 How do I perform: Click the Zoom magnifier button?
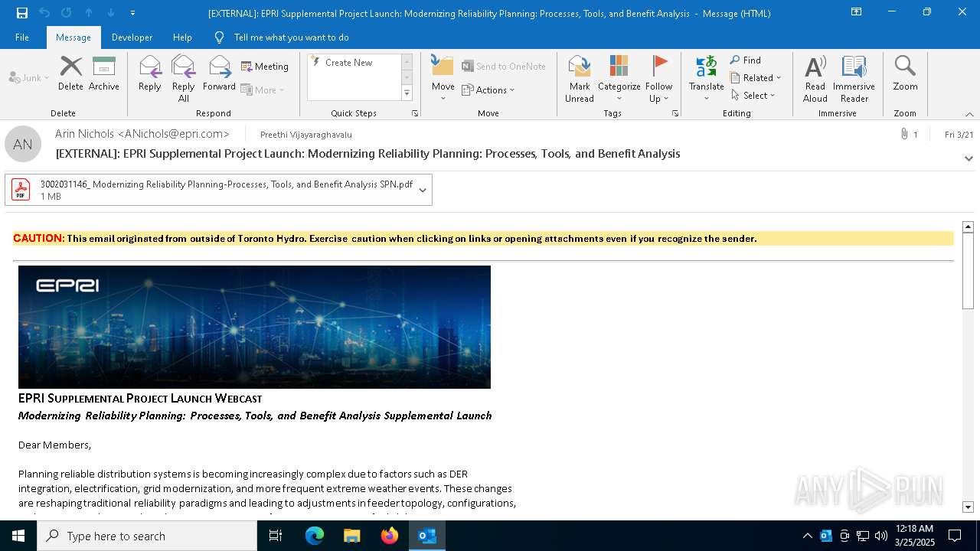click(905, 73)
